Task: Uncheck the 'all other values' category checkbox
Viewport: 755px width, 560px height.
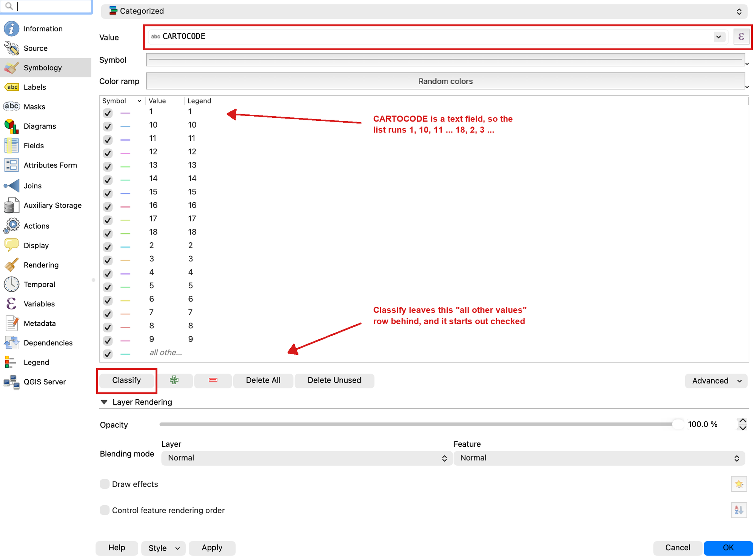Action: tap(108, 354)
